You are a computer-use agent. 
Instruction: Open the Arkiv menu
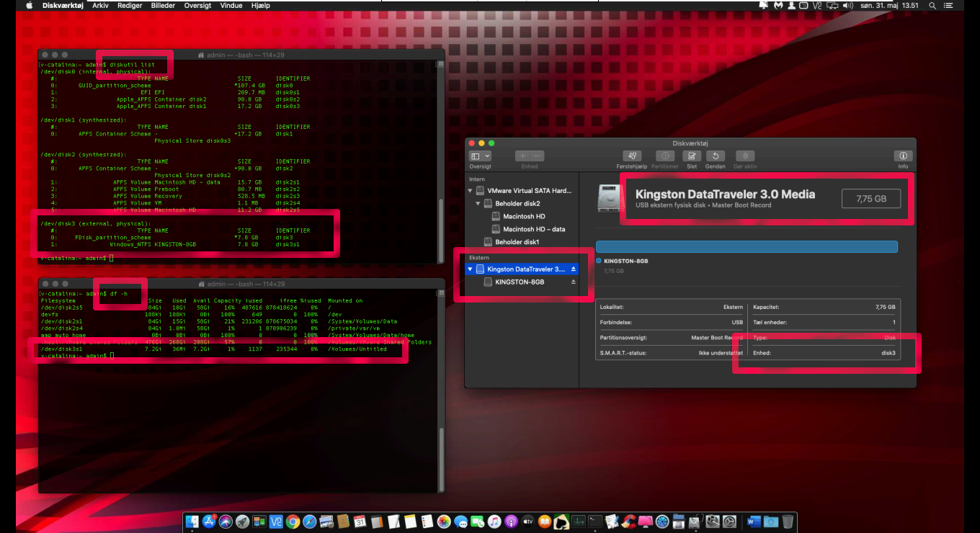[100, 6]
